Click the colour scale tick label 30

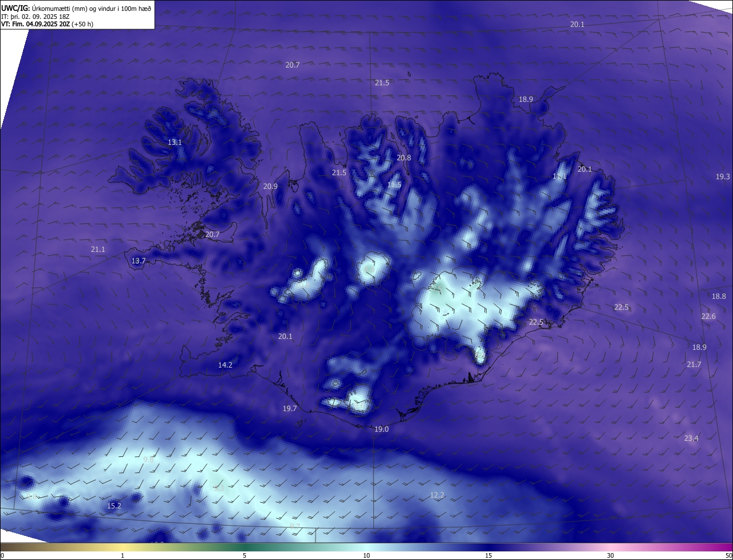[x=610, y=555]
